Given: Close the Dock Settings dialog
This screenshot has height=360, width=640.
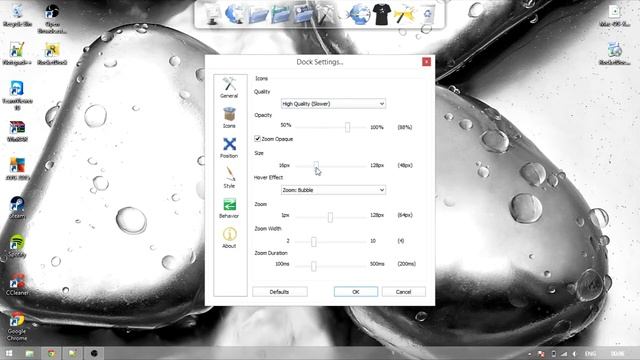Looking at the screenshot, I should (x=426, y=62).
